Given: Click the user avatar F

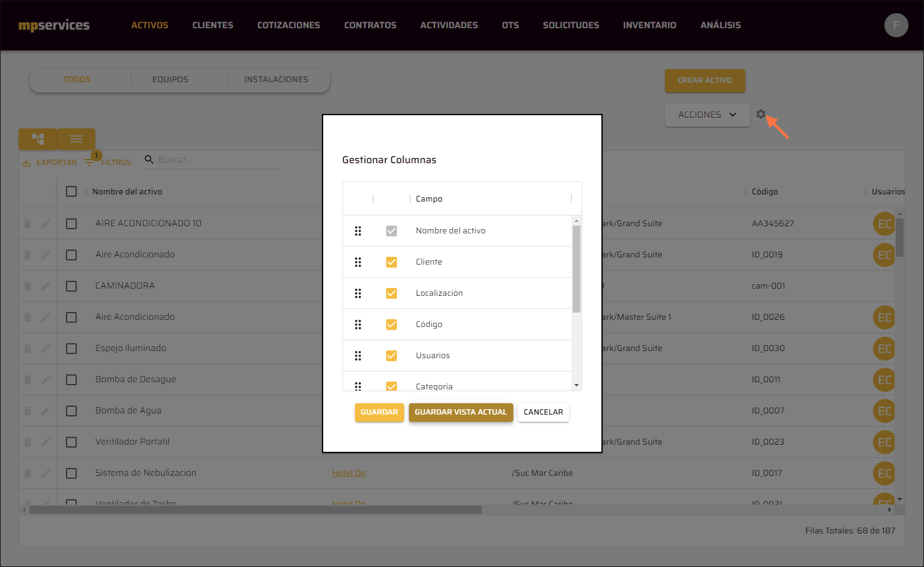Looking at the screenshot, I should tap(896, 25).
